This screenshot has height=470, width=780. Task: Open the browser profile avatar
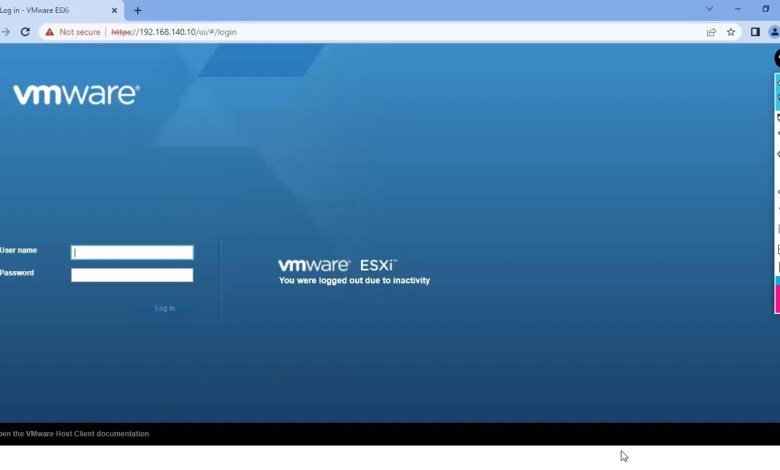[775, 32]
